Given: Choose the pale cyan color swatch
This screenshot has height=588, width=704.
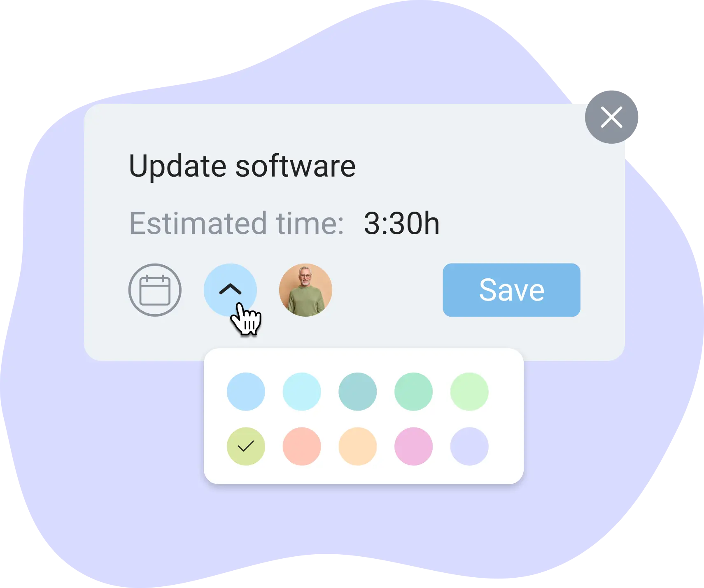Looking at the screenshot, I should pyautogui.click(x=302, y=392).
